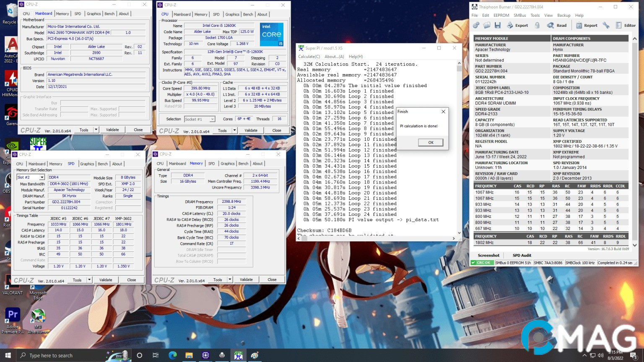Click Validate in the SPD CPU-Z window
Viewport: 644px width, 362px height.
[x=106, y=280]
